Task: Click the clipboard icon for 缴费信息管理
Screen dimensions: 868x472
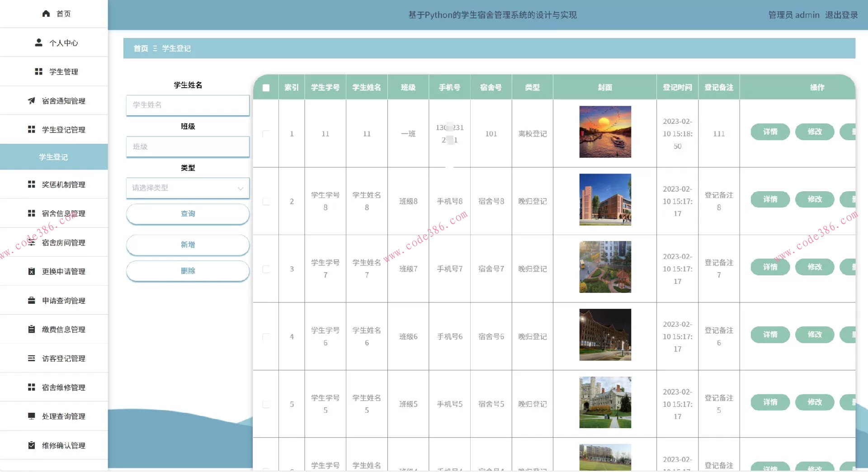Action: 31,329
